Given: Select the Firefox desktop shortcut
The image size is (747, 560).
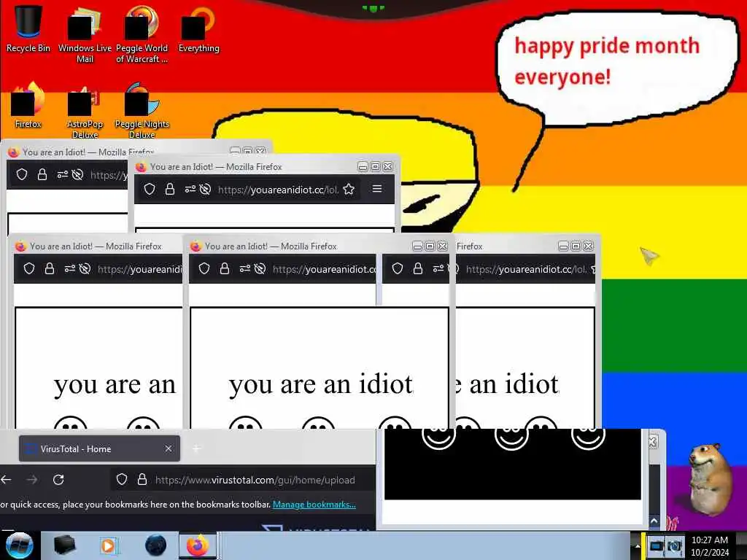Looking at the screenshot, I should (28, 106).
